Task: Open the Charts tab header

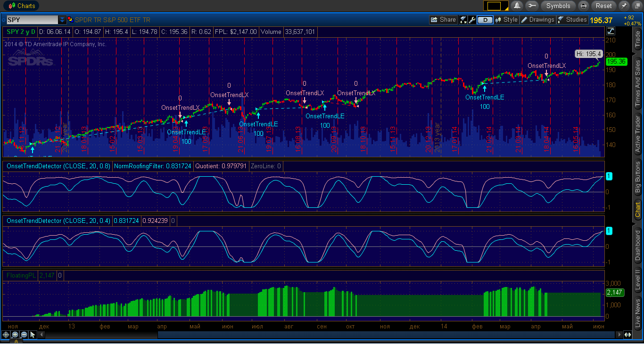Action: click(x=21, y=6)
